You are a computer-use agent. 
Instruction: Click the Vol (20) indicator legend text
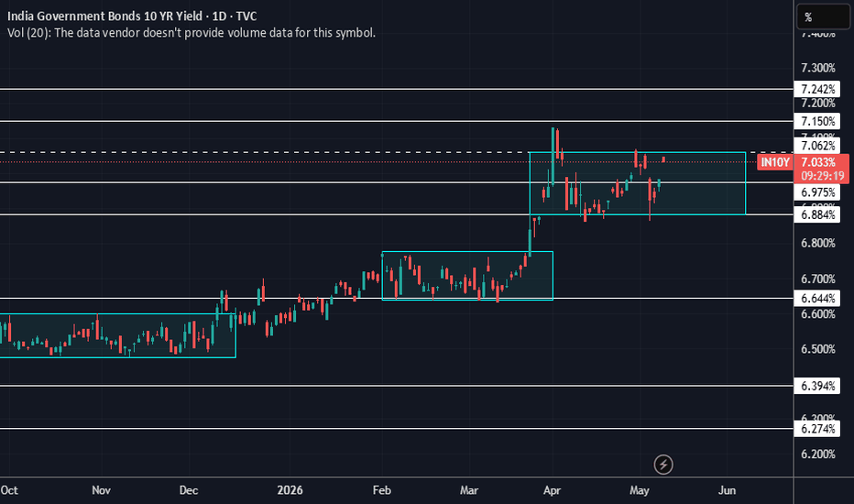[x=192, y=33]
